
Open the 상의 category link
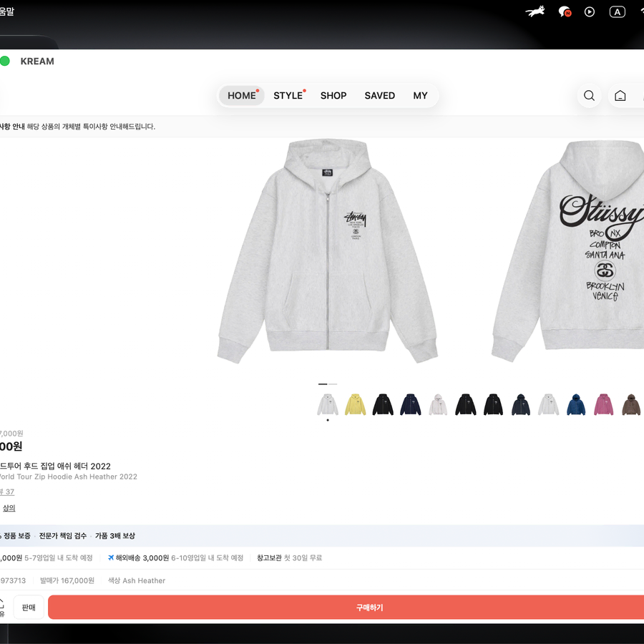(9, 508)
